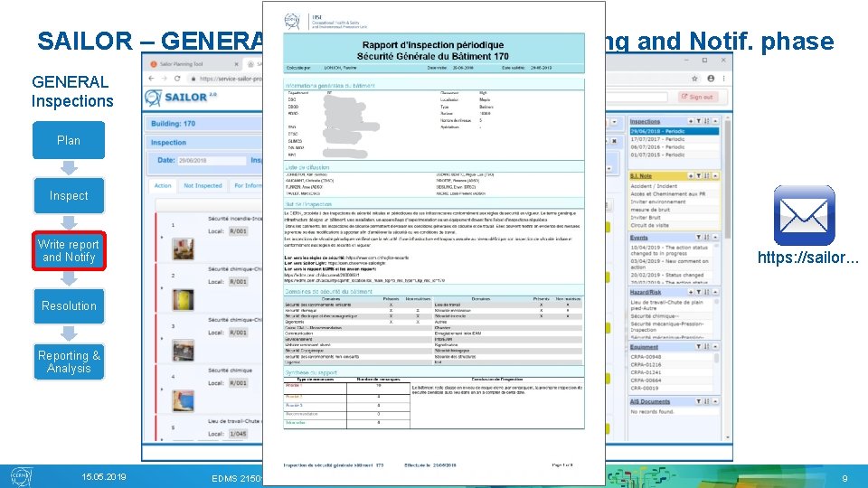Viewport: 868px width, 488px height.
Task: Sort the Hazard/Risk list
Action: pos(707,292)
